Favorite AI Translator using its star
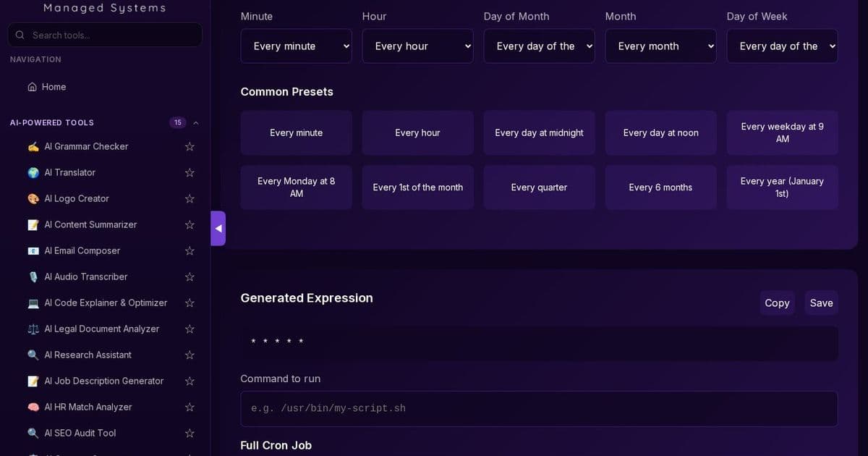 coord(189,172)
